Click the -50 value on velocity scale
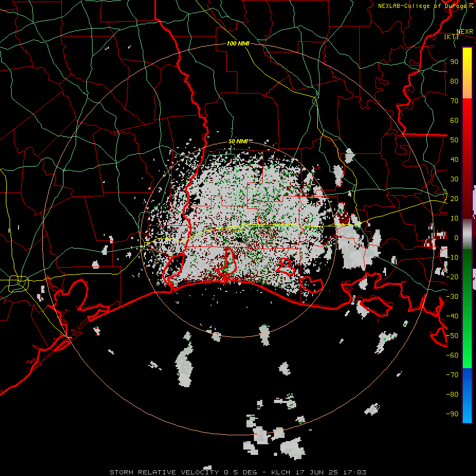The width and height of the screenshot is (476, 476). pos(452,336)
